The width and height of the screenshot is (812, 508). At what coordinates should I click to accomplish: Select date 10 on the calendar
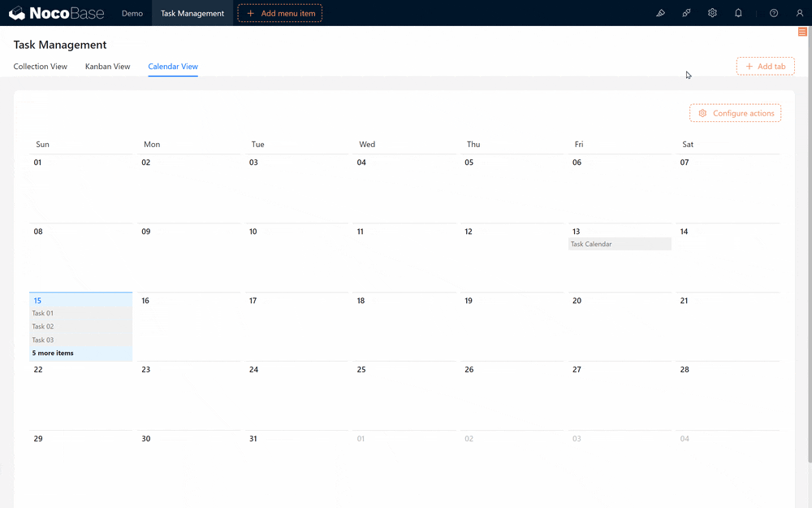[253, 231]
